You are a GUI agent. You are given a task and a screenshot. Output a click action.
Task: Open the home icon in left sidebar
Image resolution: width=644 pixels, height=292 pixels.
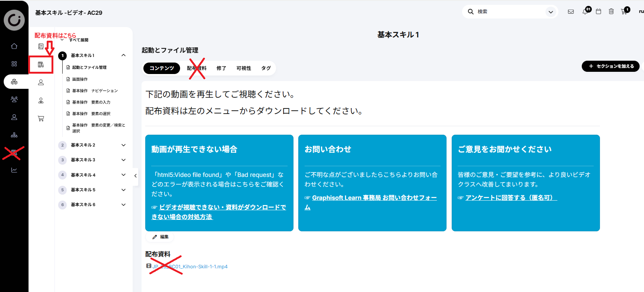(x=14, y=46)
